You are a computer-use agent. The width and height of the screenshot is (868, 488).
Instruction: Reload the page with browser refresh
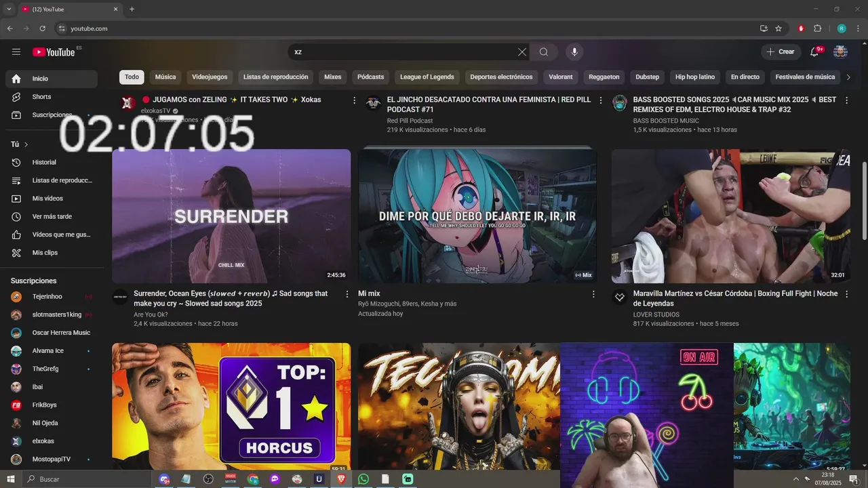(x=42, y=28)
